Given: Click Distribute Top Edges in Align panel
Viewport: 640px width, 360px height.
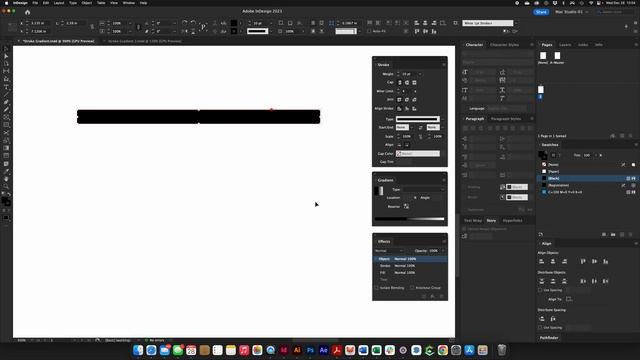Looking at the screenshot, I should (542, 281).
